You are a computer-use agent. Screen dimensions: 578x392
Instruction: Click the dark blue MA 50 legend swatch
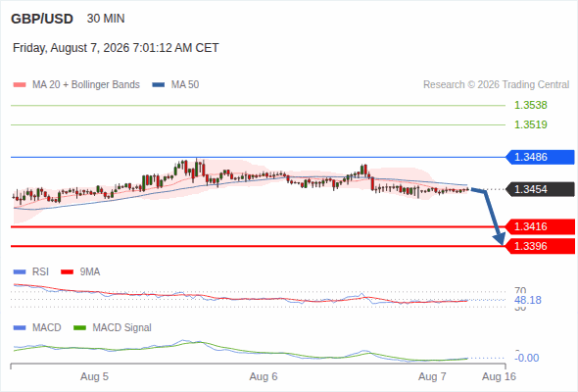point(159,85)
